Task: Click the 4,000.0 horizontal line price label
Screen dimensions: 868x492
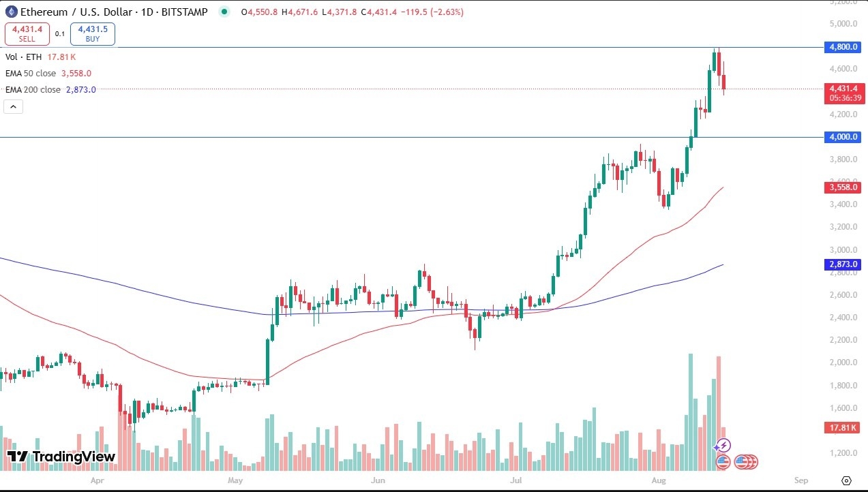Action: pyautogui.click(x=843, y=137)
